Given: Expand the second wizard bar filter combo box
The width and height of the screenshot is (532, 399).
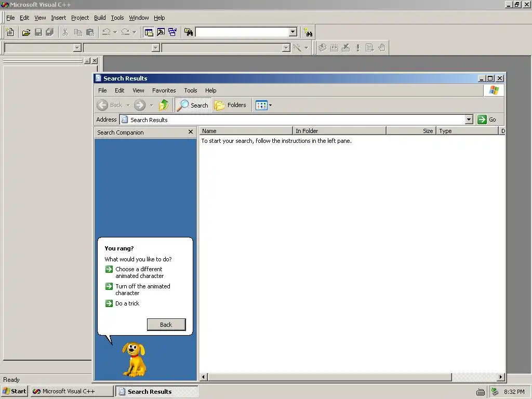Looking at the screenshot, I should (156, 48).
